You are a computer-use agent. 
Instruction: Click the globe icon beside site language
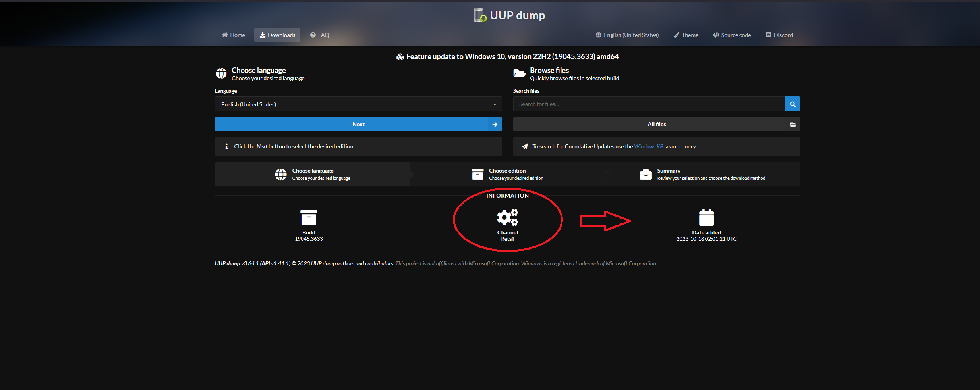[599, 35]
